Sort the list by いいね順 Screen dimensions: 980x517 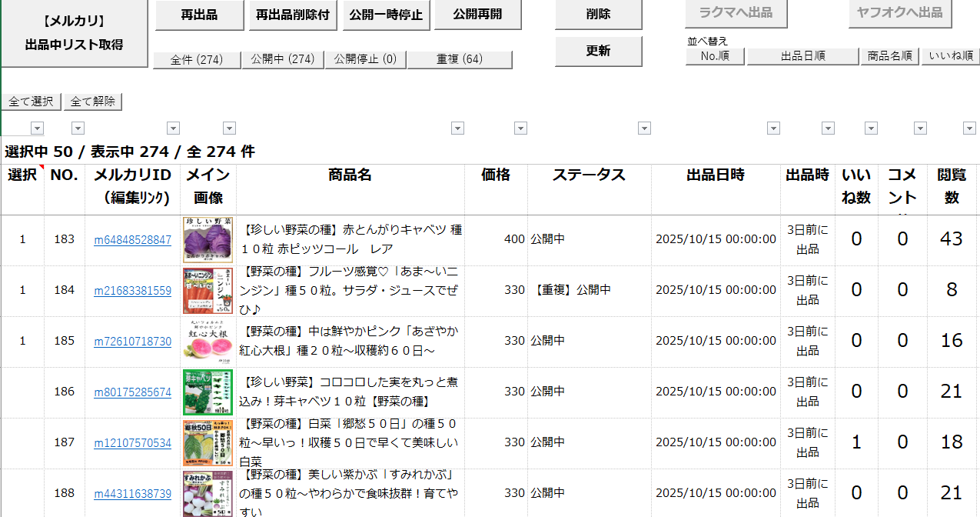pyautogui.click(x=950, y=56)
